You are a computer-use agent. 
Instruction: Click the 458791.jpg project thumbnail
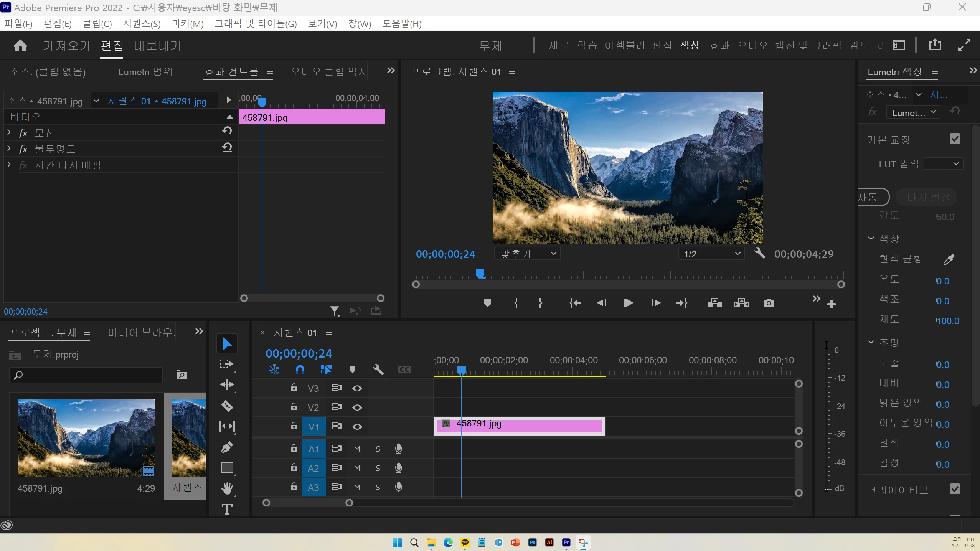[86, 437]
